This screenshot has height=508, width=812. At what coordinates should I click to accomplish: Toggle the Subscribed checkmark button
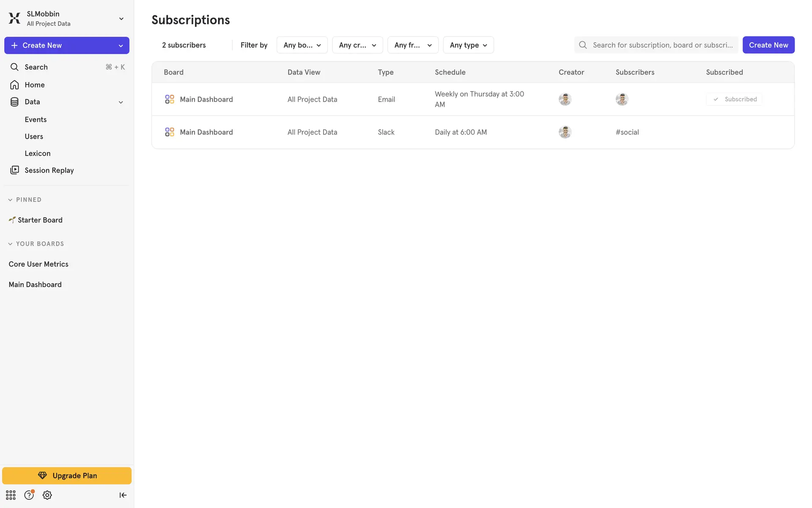pos(734,99)
